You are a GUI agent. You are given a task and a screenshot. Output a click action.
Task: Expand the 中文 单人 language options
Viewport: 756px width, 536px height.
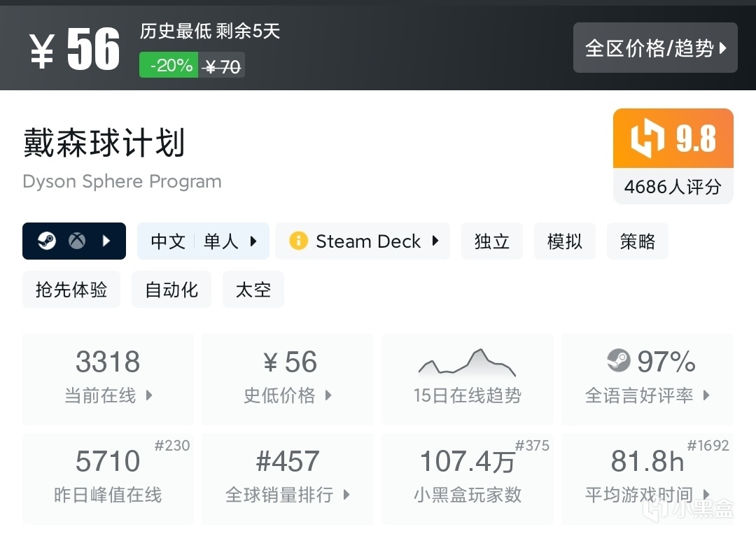click(203, 241)
